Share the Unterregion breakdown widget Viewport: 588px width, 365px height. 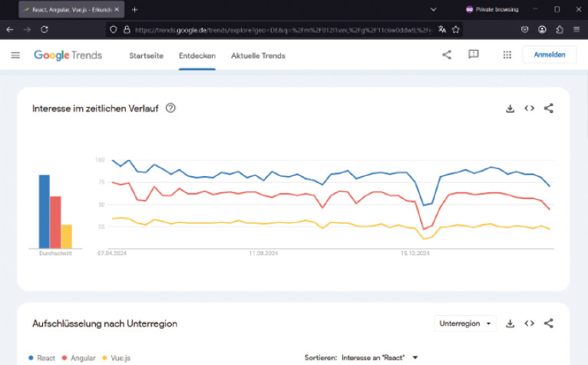pos(549,324)
